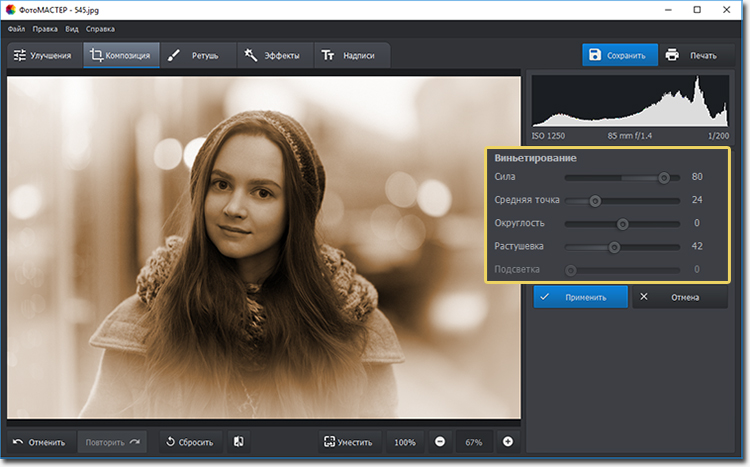Open the Файл menu
750x467 pixels.
click(16, 29)
